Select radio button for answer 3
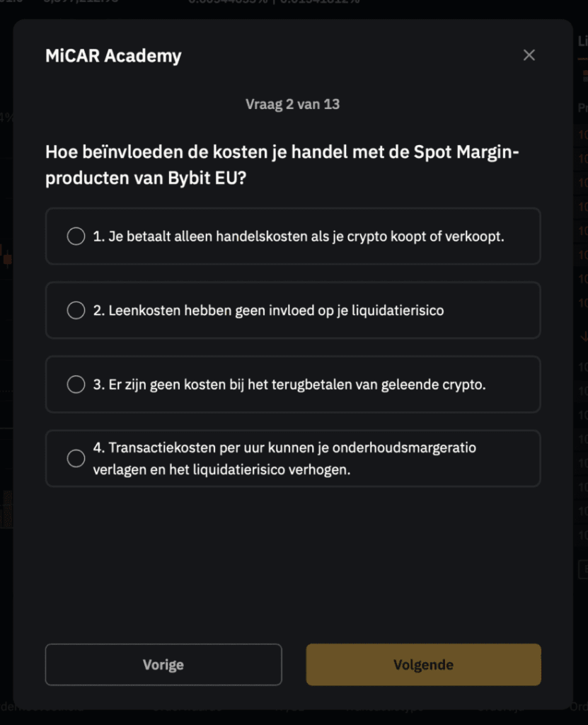The width and height of the screenshot is (588, 725). [x=76, y=384]
